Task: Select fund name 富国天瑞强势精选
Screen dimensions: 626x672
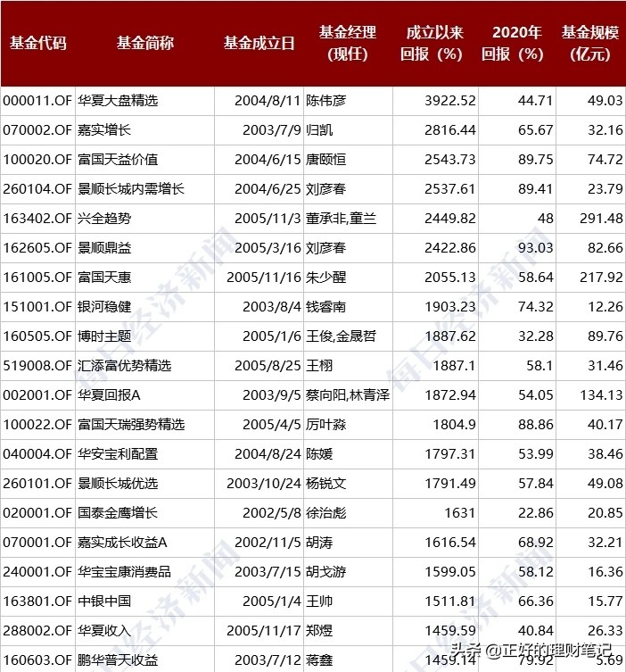Action: (131, 425)
